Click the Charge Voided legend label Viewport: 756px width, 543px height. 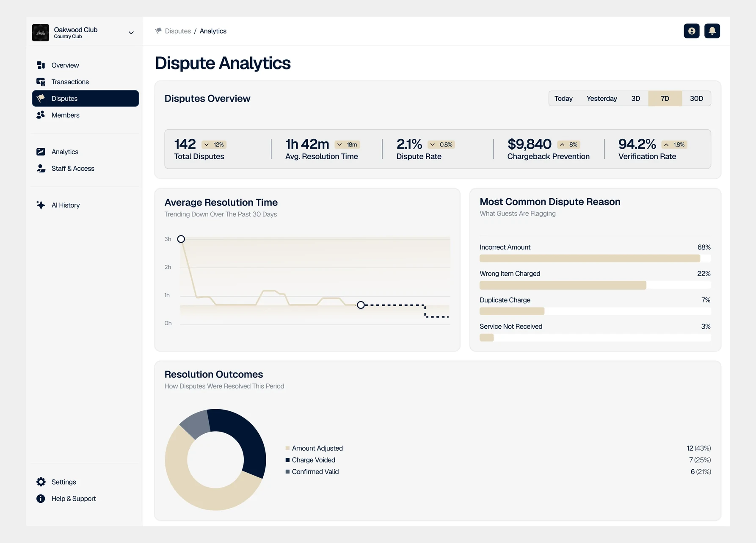click(x=314, y=460)
